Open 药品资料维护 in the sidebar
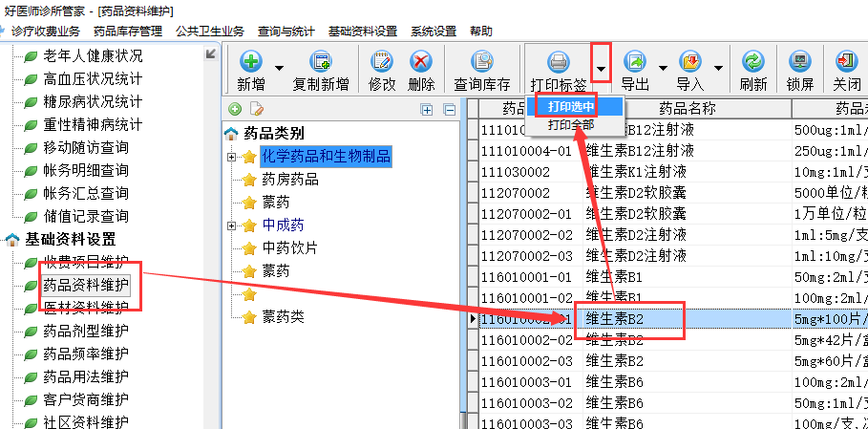Screen dimensions: 868x429 click(86, 285)
